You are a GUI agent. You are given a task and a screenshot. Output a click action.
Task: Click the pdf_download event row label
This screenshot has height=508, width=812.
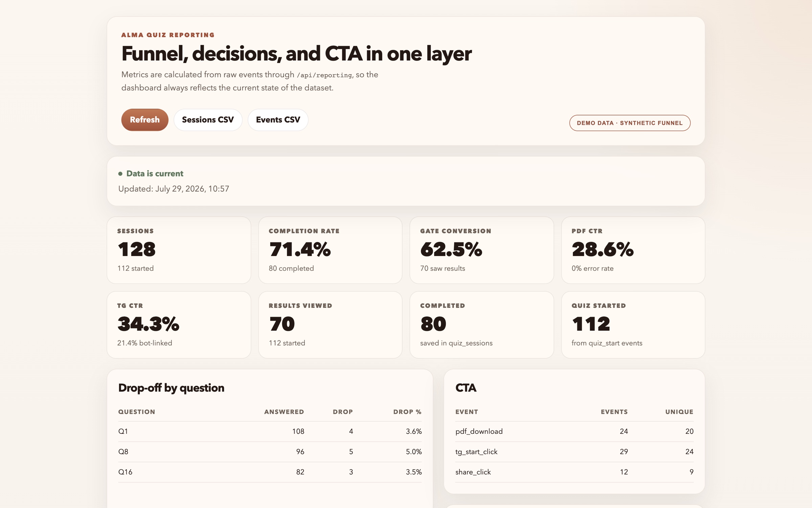pos(479,431)
